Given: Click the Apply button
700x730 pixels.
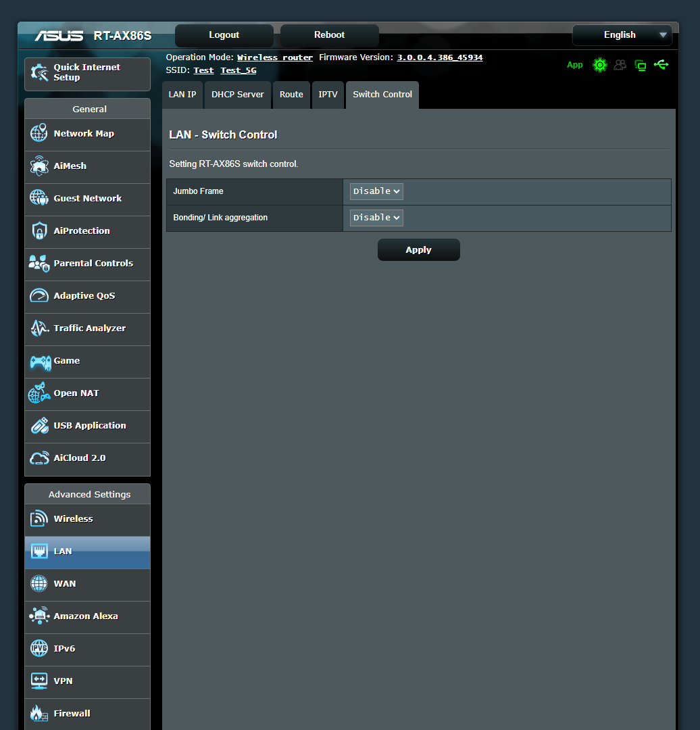Looking at the screenshot, I should pyautogui.click(x=418, y=250).
